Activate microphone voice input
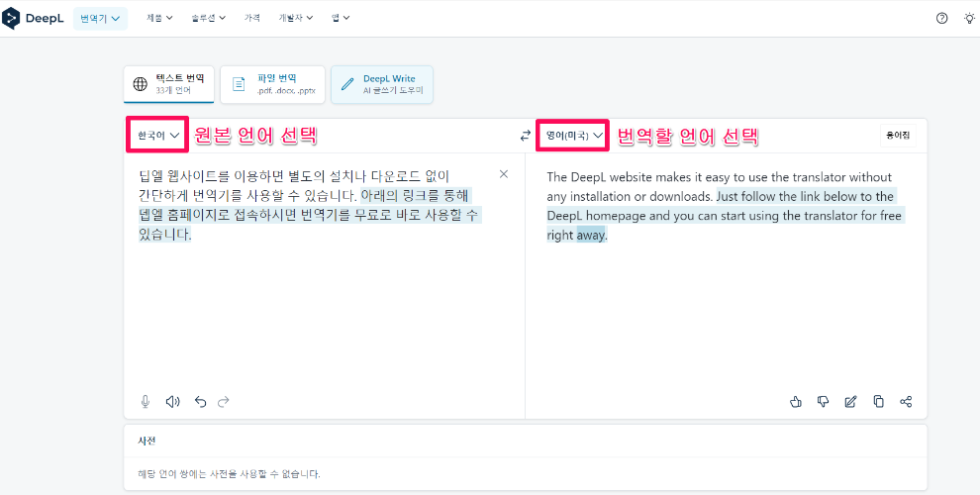Viewport: 980px width, 495px height. point(146,401)
